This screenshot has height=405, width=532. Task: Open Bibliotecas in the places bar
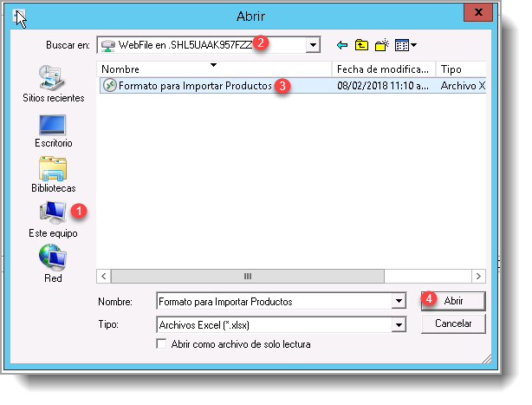click(x=53, y=174)
